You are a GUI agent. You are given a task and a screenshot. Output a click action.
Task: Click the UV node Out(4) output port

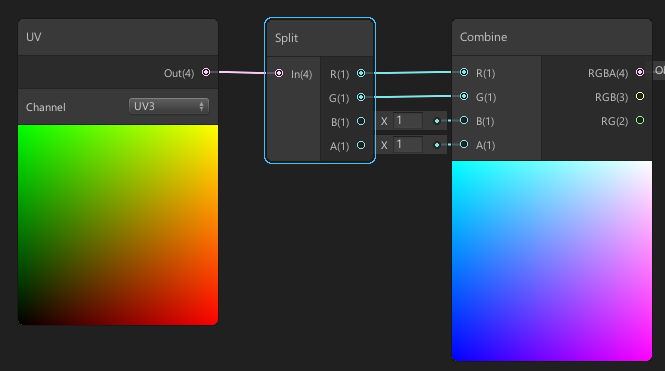coord(206,72)
